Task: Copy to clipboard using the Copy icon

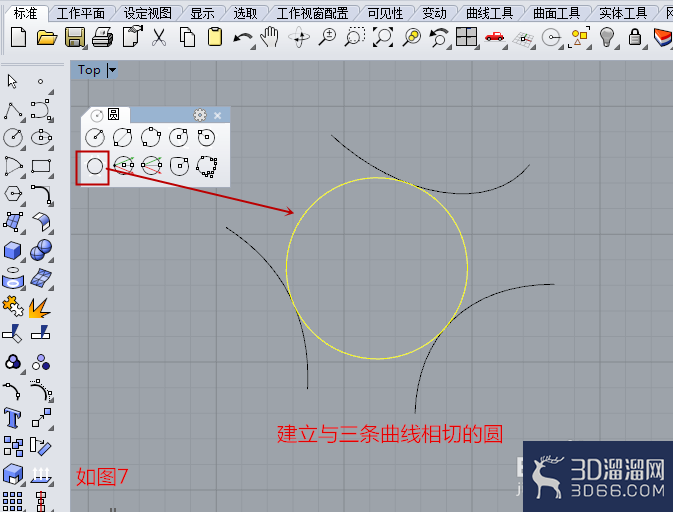Action: (x=187, y=37)
